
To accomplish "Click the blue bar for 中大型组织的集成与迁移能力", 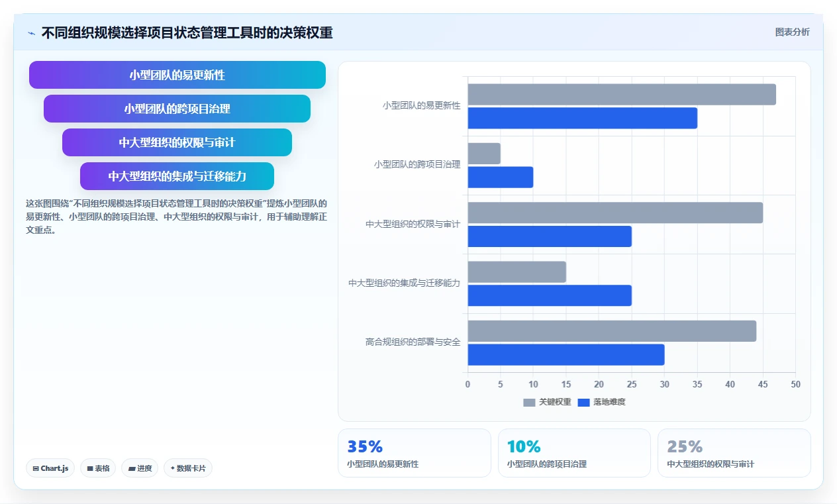I will [x=550, y=295].
